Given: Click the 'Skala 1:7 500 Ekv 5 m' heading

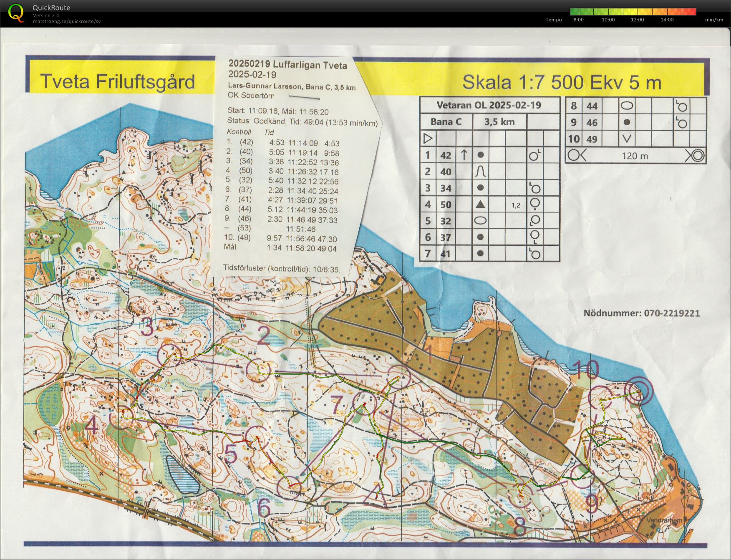Looking at the screenshot, I should click(x=562, y=82).
